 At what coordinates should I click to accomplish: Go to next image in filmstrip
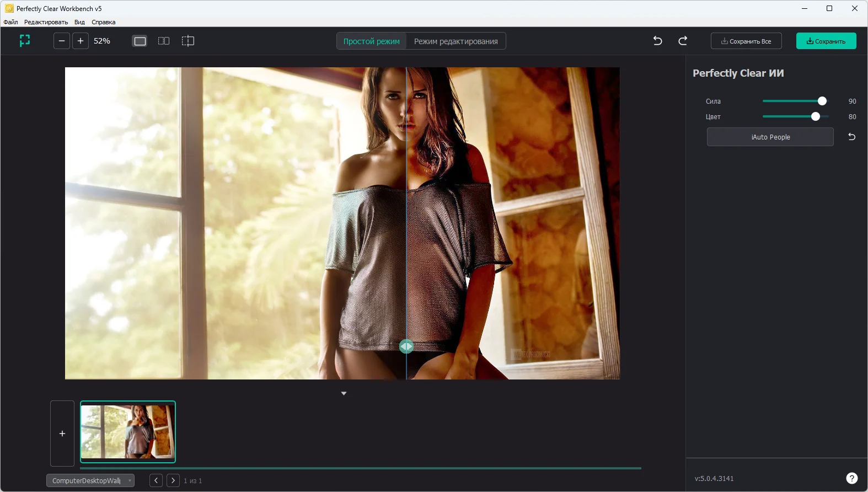[x=173, y=480]
